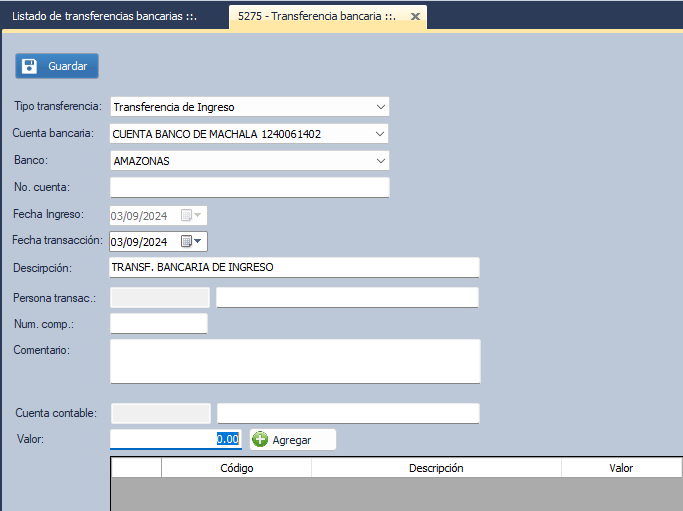
Task: Focus the Valor amount field
Action: (176, 439)
